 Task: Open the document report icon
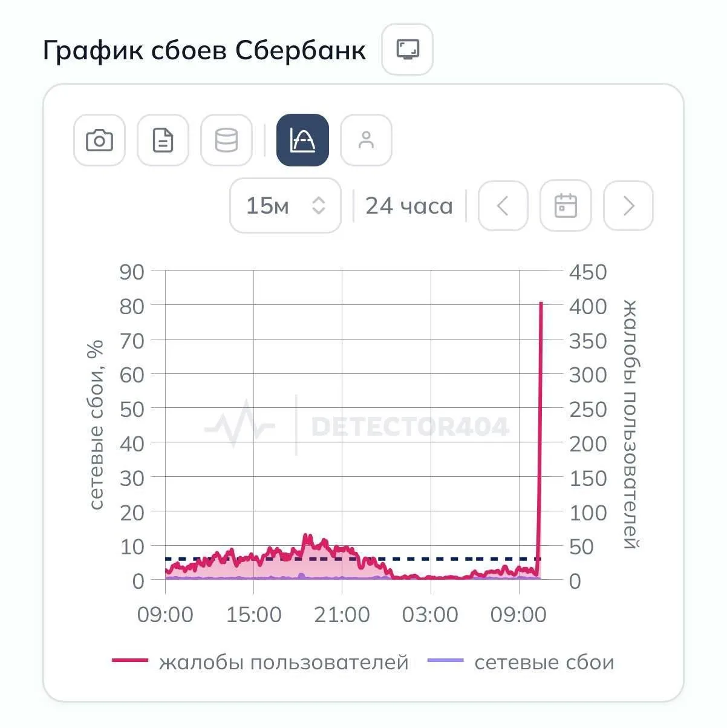coord(163,140)
